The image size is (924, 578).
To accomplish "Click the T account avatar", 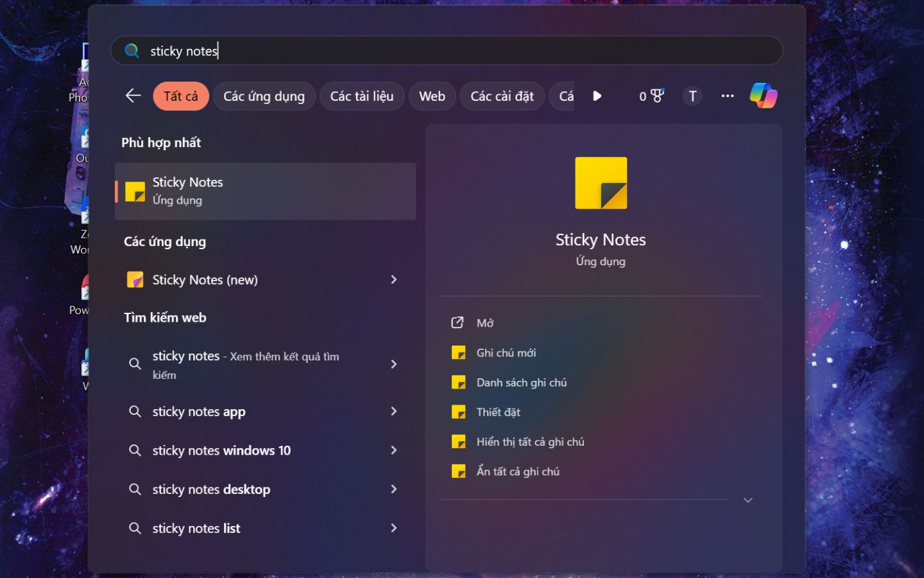I will pyautogui.click(x=692, y=96).
